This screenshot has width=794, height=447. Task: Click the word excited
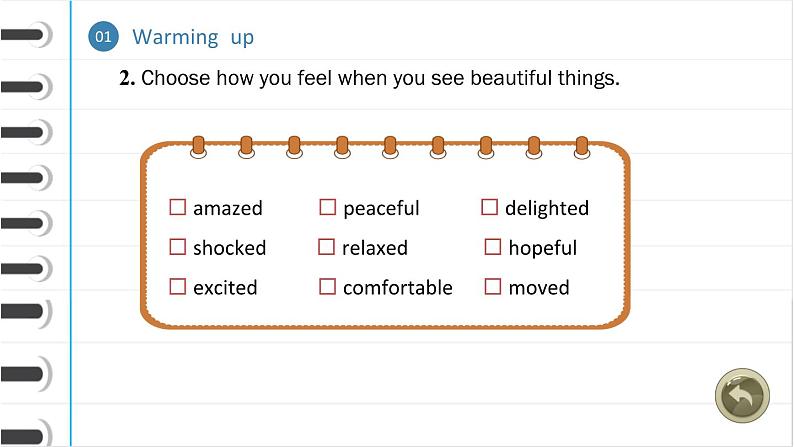tap(225, 288)
